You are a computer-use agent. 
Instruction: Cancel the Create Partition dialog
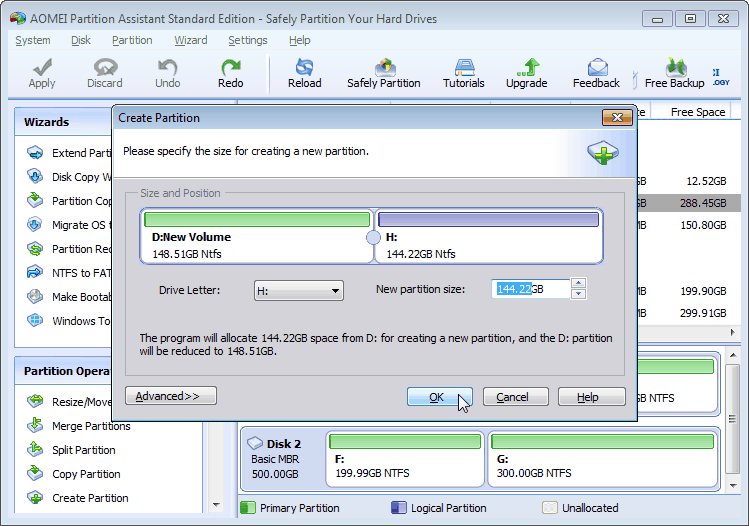(x=515, y=397)
